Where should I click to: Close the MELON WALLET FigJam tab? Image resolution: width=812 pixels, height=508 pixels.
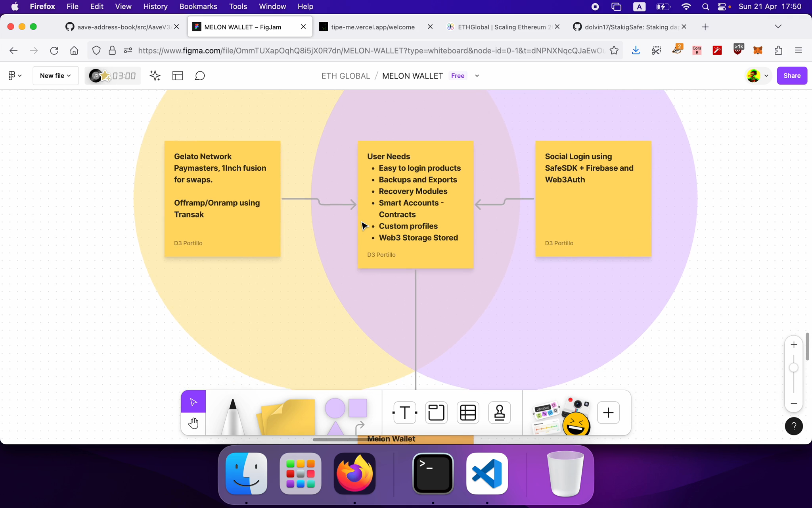point(303,27)
